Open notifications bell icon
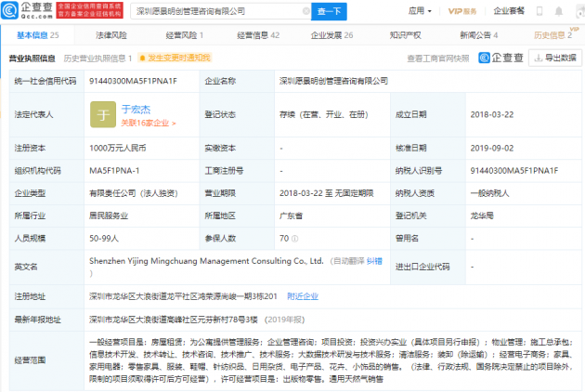The height and width of the screenshot is (392, 585). tap(558, 11)
